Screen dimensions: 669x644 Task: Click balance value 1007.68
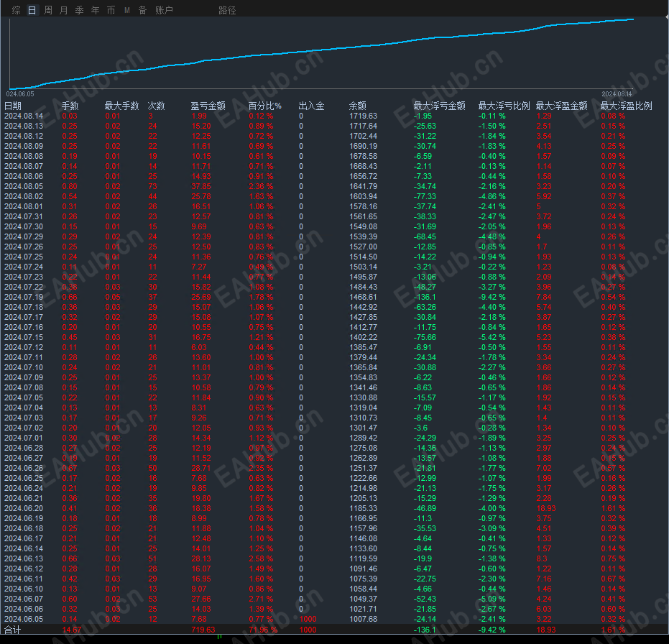(363, 619)
